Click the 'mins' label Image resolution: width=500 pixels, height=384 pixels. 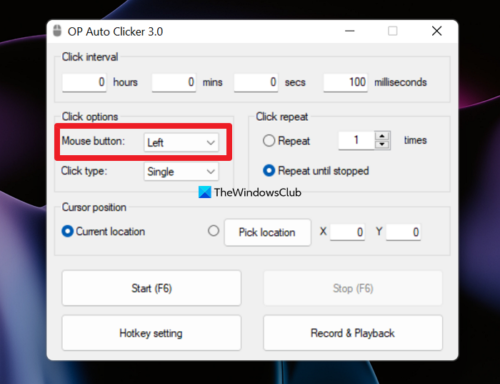click(213, 82)
